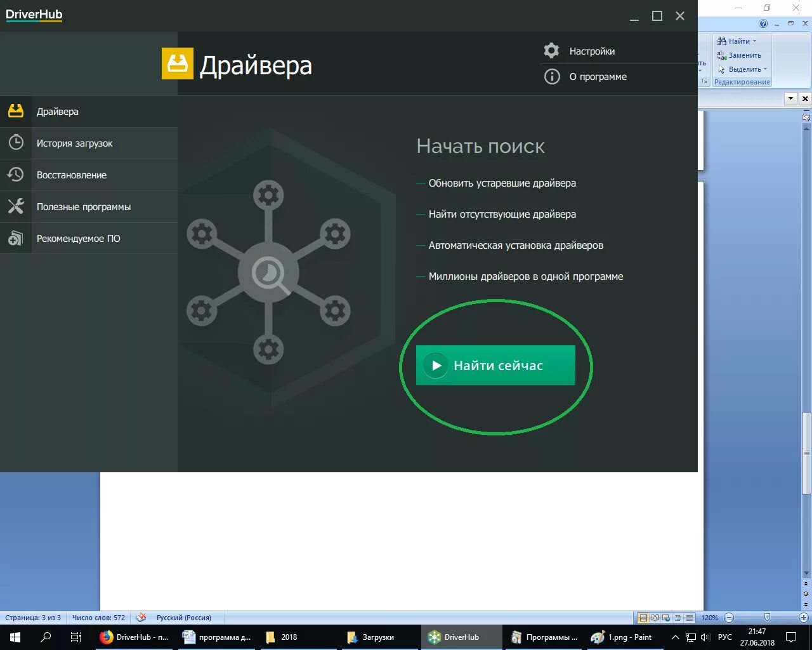This screenshot has height=650, width=812.
Task: Click the clock icon beside История загрузок
Action: [16, 142]
